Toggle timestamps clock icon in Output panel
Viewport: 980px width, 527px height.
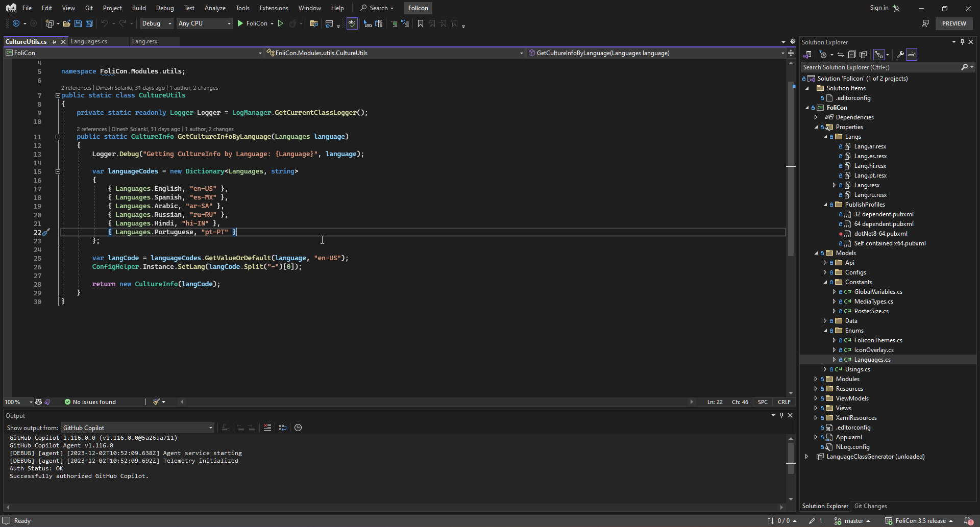click(298, 428)
